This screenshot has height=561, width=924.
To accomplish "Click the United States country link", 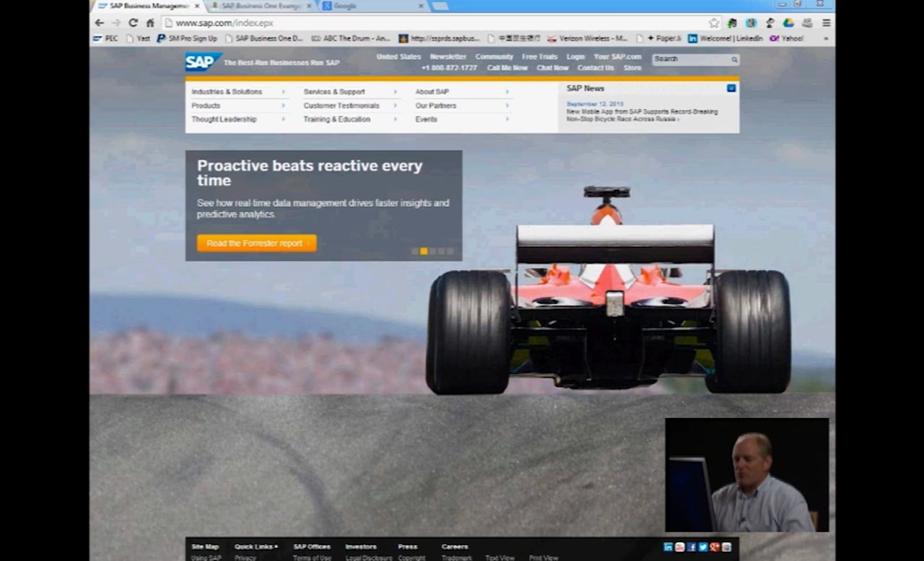I will [398, 56].
